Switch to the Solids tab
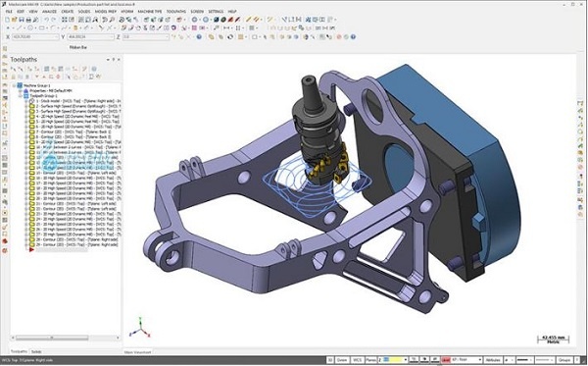 pos(36,351)
